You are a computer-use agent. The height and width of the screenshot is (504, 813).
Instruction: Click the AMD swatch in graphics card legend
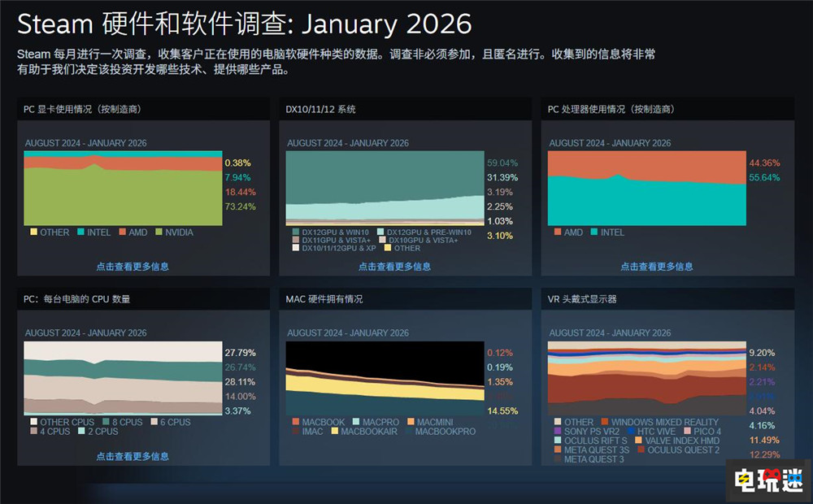click(123, 232)
